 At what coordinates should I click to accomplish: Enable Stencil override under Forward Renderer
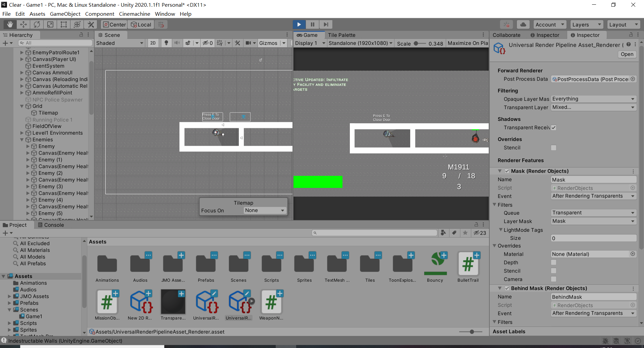(x=554, y=148)
